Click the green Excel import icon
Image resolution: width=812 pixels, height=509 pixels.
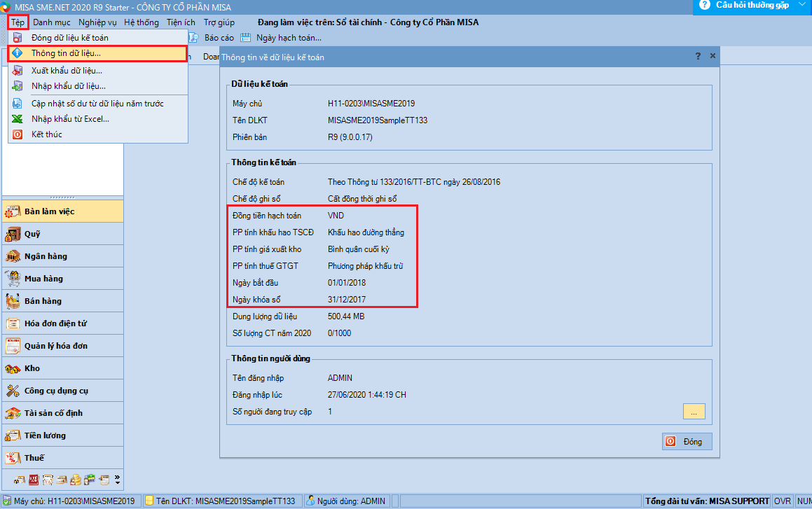[x=18, y=119]
